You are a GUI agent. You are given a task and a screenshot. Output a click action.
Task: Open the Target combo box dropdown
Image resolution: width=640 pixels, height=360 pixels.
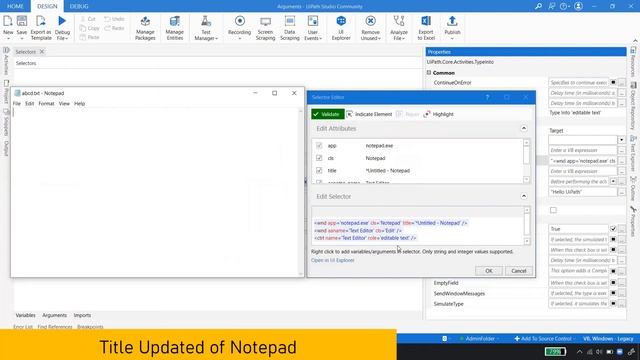tap(621, 140)
